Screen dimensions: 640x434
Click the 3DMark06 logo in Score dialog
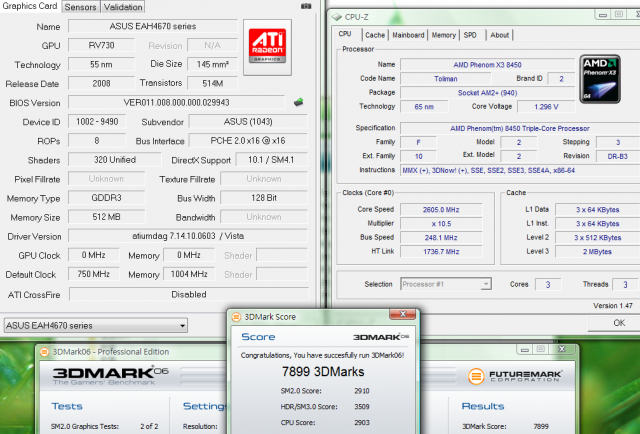click(x=380, y=337)
